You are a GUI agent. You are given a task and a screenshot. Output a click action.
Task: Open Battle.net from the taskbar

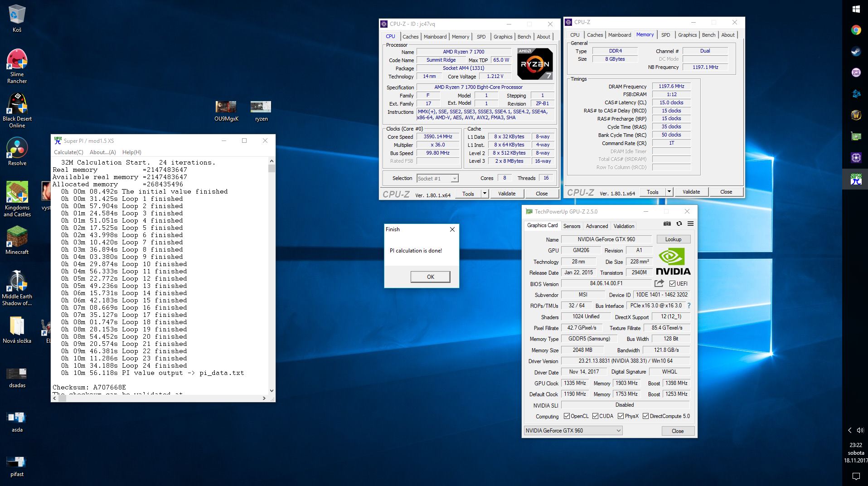856,94
